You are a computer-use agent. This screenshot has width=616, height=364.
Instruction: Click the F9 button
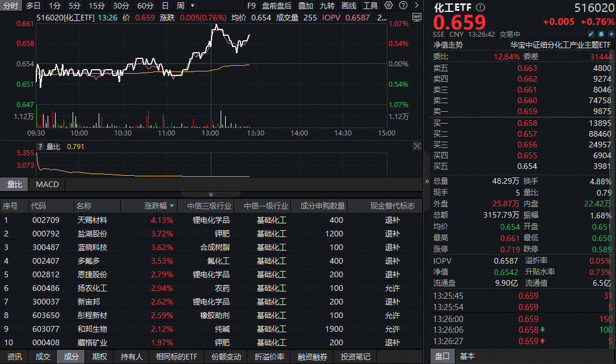(x=252, y=6)
